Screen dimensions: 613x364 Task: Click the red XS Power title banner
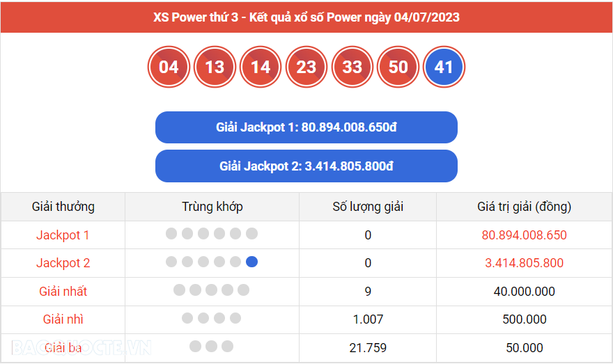tap(306, 17)
